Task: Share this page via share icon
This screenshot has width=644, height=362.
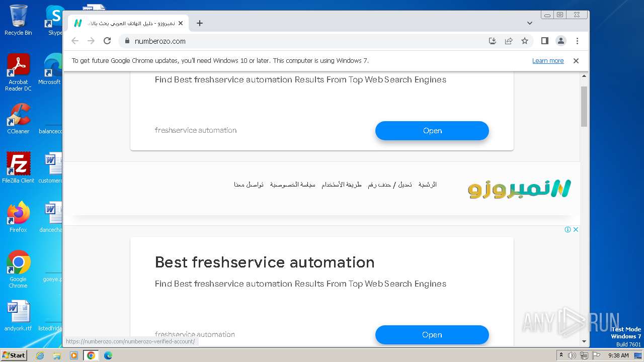Action: [x=509, y=41]
